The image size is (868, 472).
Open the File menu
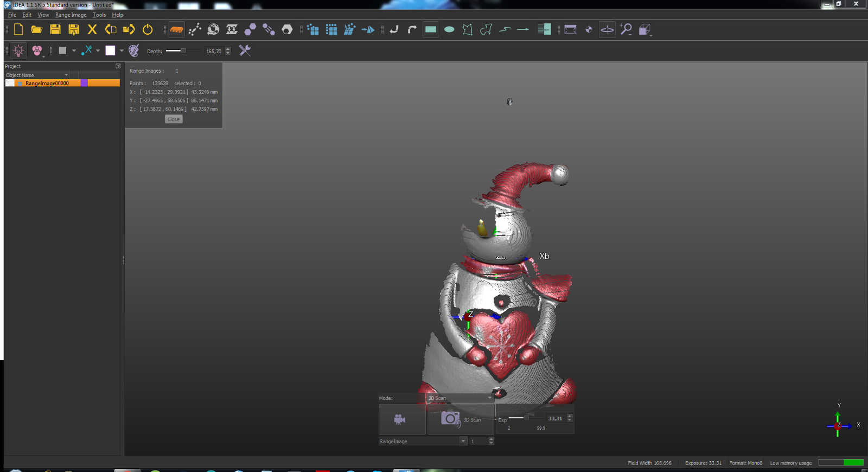coord(12,15)
